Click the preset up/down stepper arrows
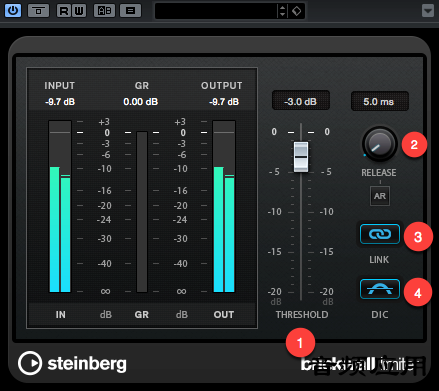 282,11
